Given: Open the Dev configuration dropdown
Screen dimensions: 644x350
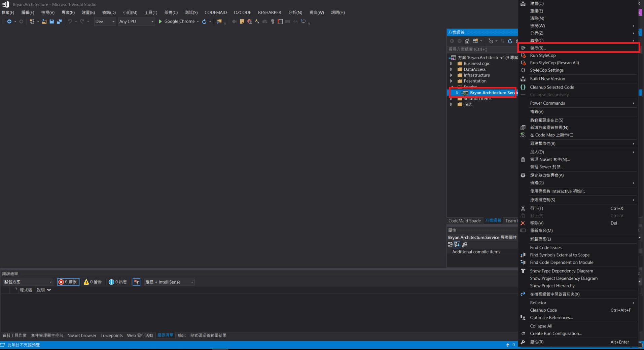Looking at the screenshot, I should tap(105, 22).
